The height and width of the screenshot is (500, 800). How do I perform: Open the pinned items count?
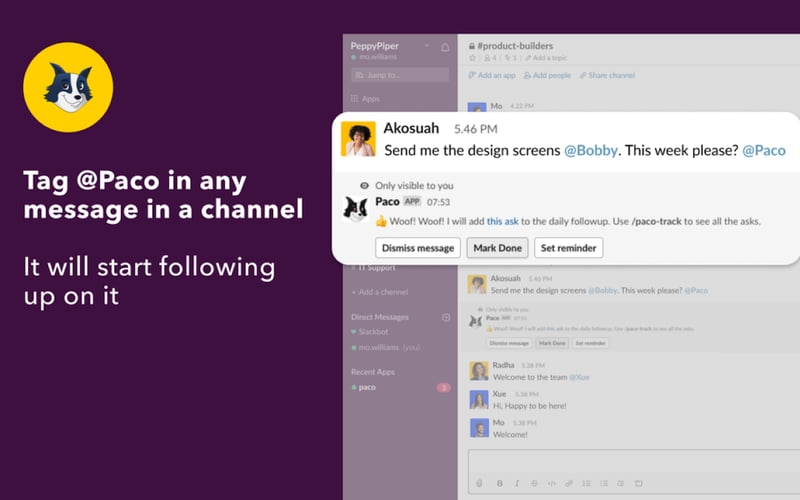pos(511,58)
